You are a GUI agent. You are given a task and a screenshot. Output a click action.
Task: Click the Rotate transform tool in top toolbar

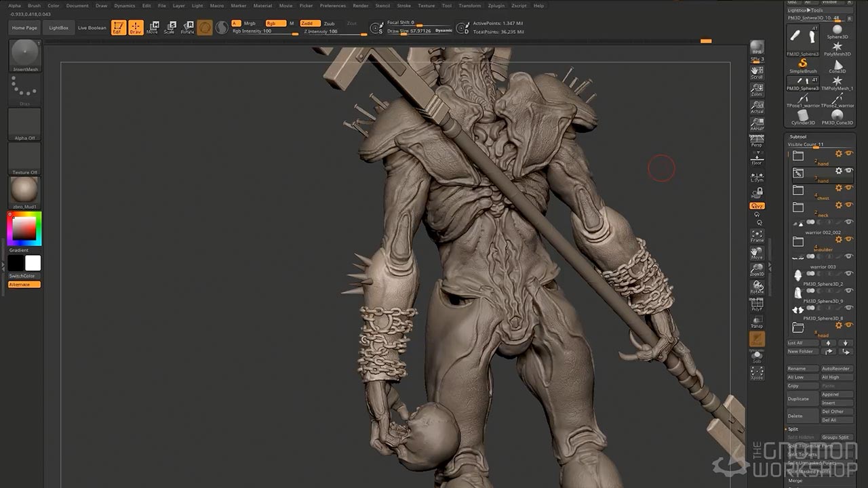tap(187, 27)
